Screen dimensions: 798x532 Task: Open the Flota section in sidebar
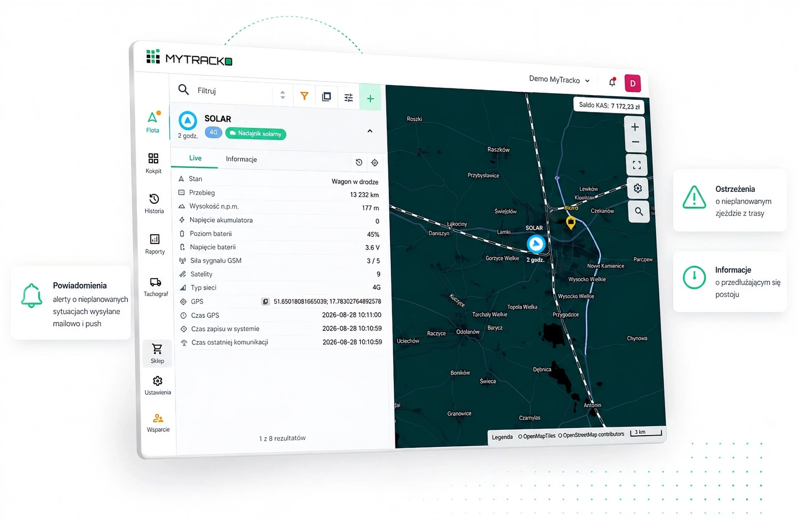(x=153, y=122)
